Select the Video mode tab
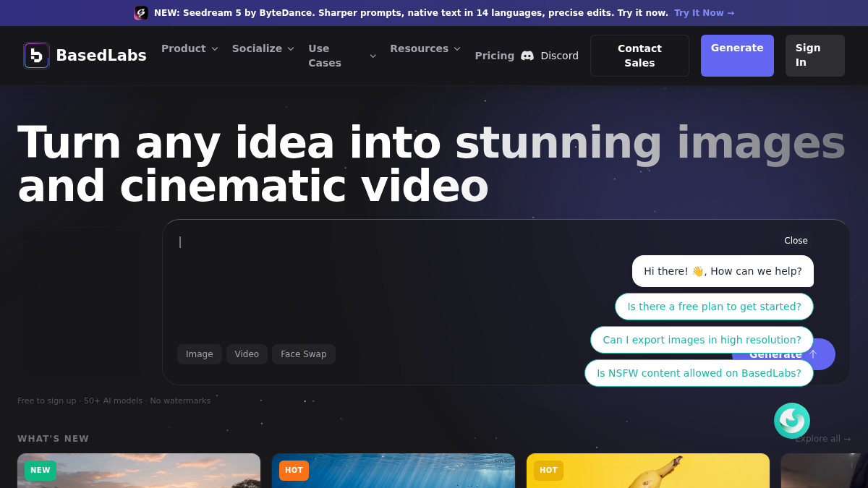 247,354
